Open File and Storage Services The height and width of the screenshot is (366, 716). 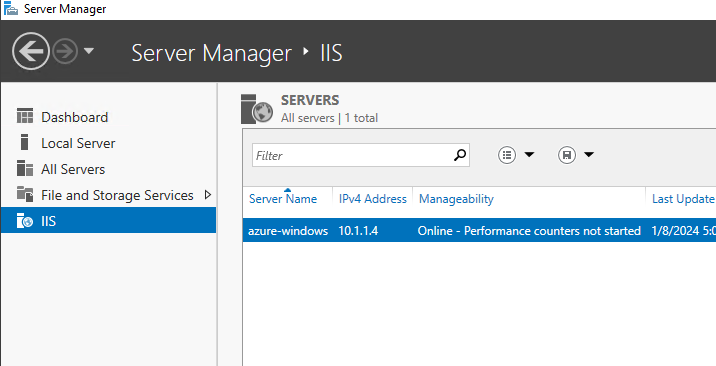click(117, 195)
